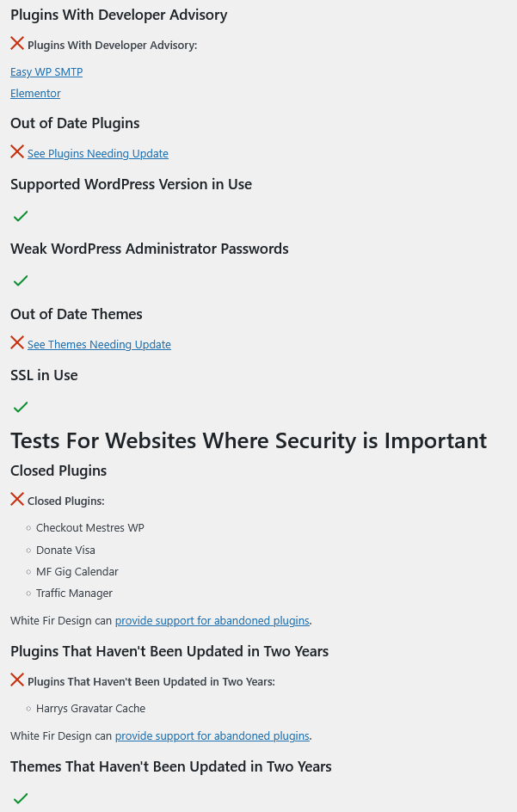Follow the See Themes Needing Update link
This screenshot has width=517, height=812.
pyautogui.click(x=99, y=344)
